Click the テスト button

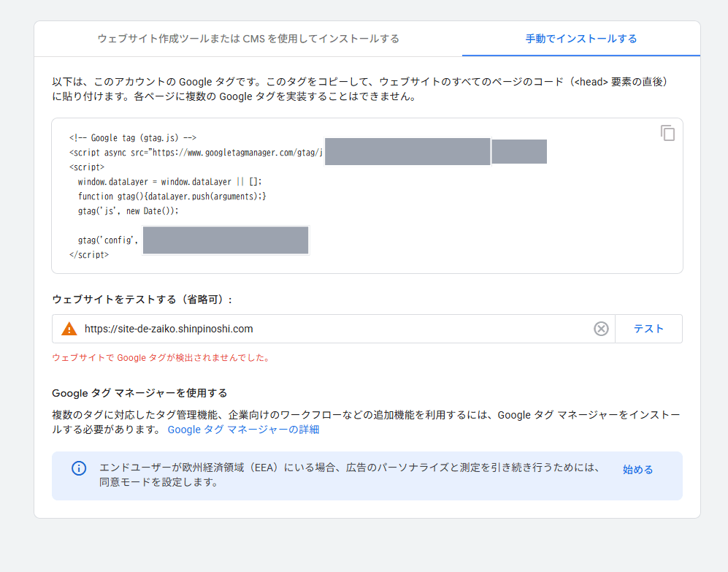pos(648,329)
